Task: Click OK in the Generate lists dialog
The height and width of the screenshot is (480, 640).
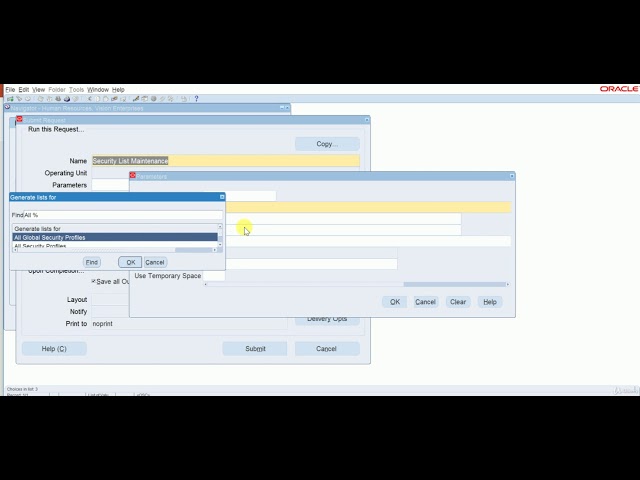Action: 130,262
